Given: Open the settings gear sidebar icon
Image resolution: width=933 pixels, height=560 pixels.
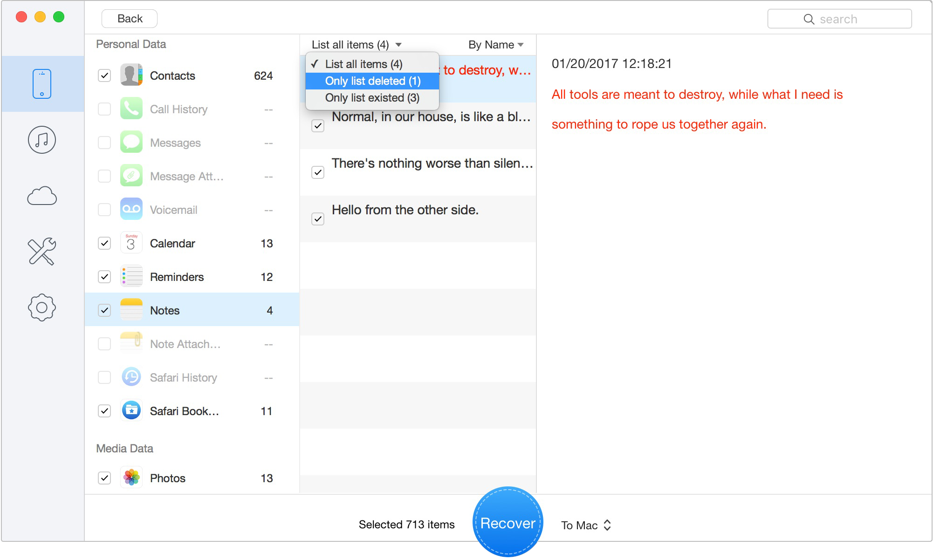Looking at the screenshot, I should (x=42, y=307).
